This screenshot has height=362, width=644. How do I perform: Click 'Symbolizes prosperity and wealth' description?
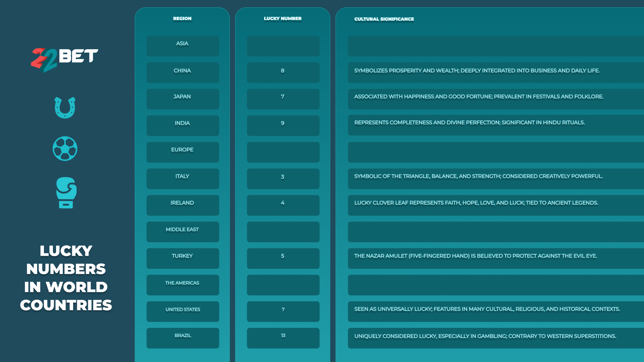pyautogui.click(x=477, y=70)
